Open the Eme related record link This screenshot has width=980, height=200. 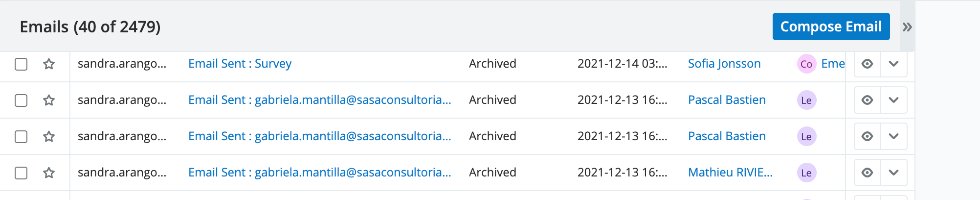(x=832, y=64)
